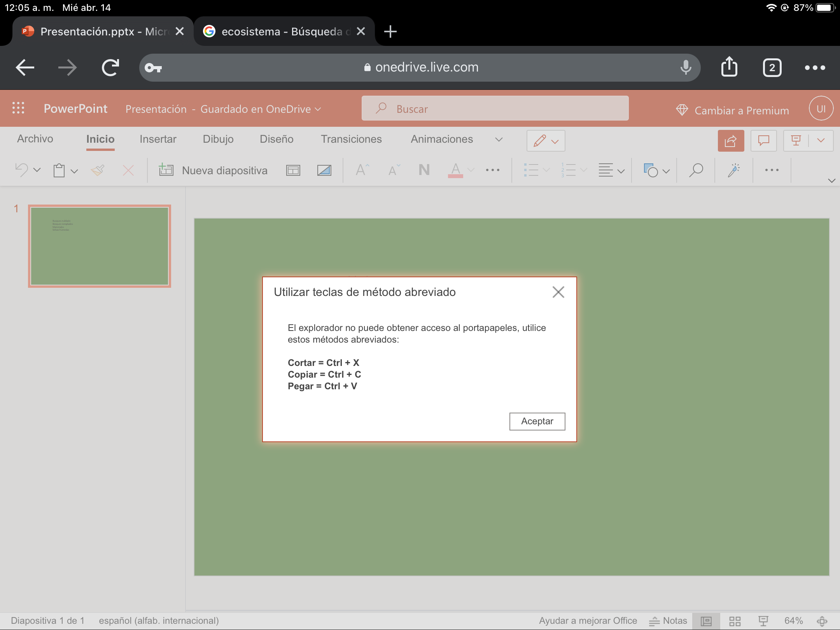Toggle bold N formatting
Viewport: 840px width, 630px height.
click(x=424, y=170)
